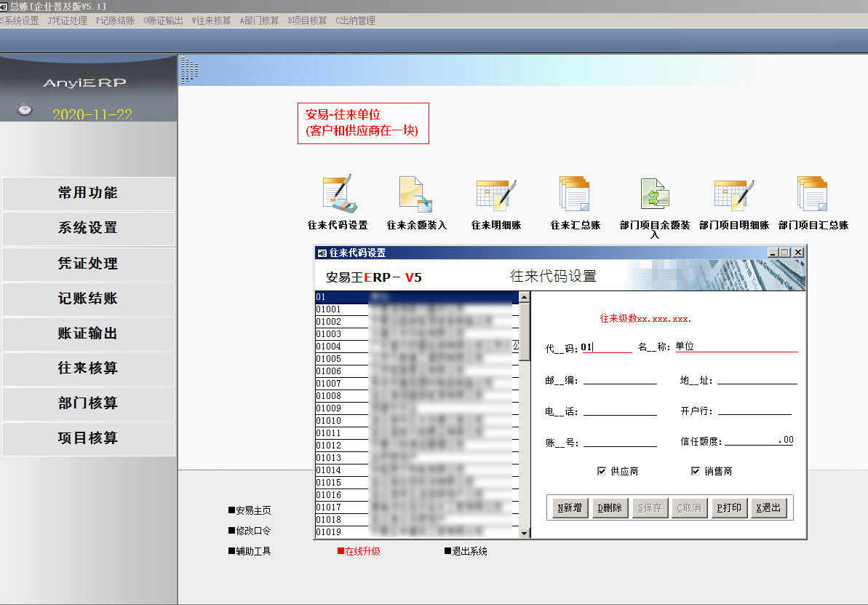Open the 凭证处理 menu in menu bar

coord(68,20)
